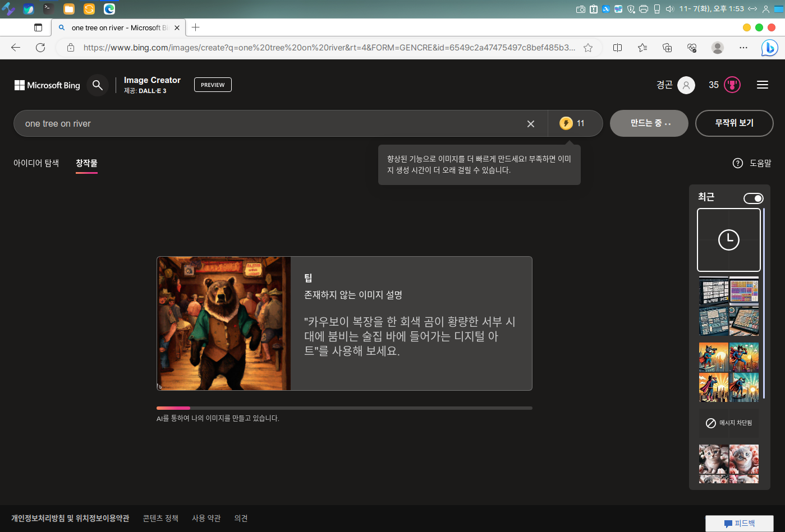This screenshot has width=785, height=532.
Task: Open the browser split screen icon
Action: [x=618, y=48]
